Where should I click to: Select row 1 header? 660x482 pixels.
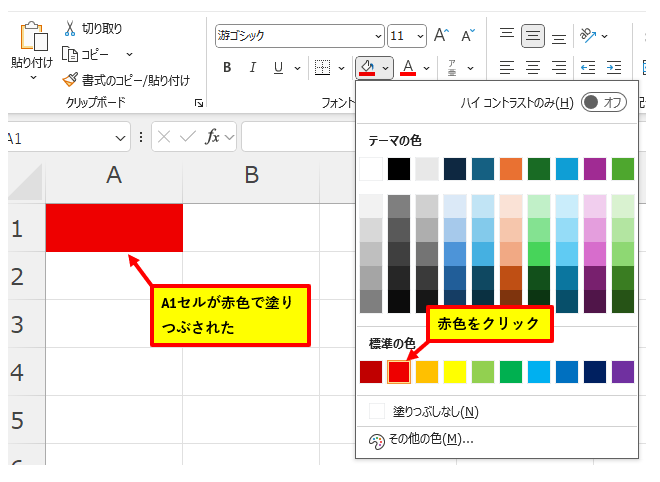point(26,228)
